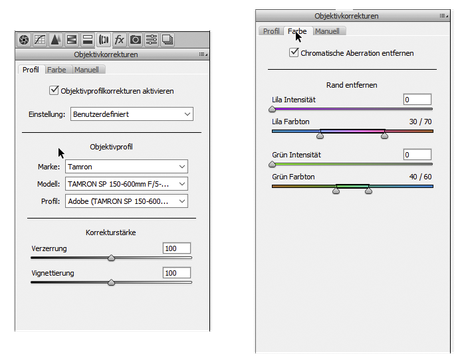This screenshot has width=460, height=362.
Task: Click the 'Grün Farbton' label
Action: point(293,177)
